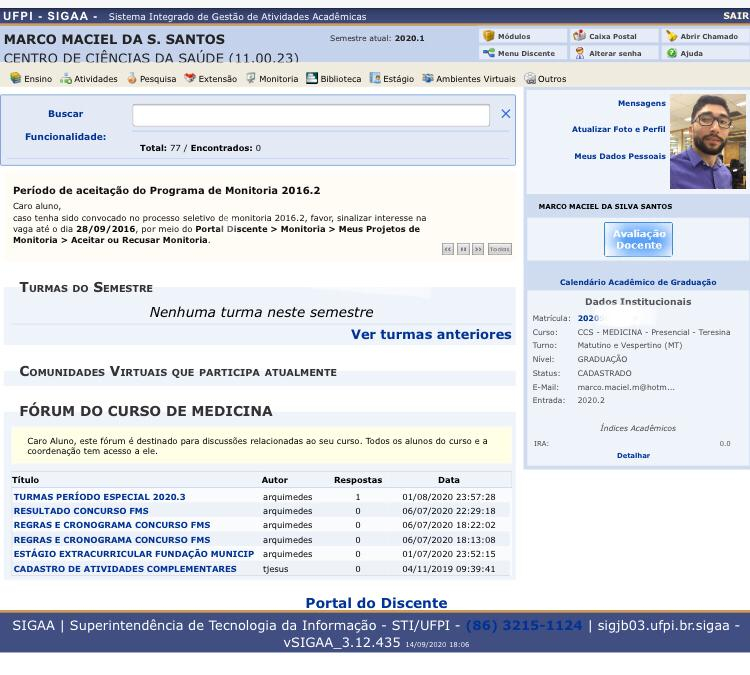This screenshot has width=750, height=675.
Task: Open the Estágio menu
Action: 398,79
